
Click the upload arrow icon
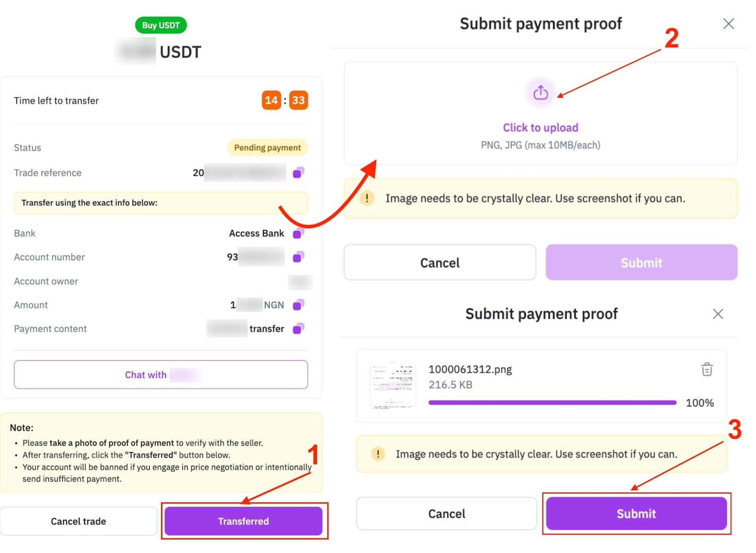[541, 93]
